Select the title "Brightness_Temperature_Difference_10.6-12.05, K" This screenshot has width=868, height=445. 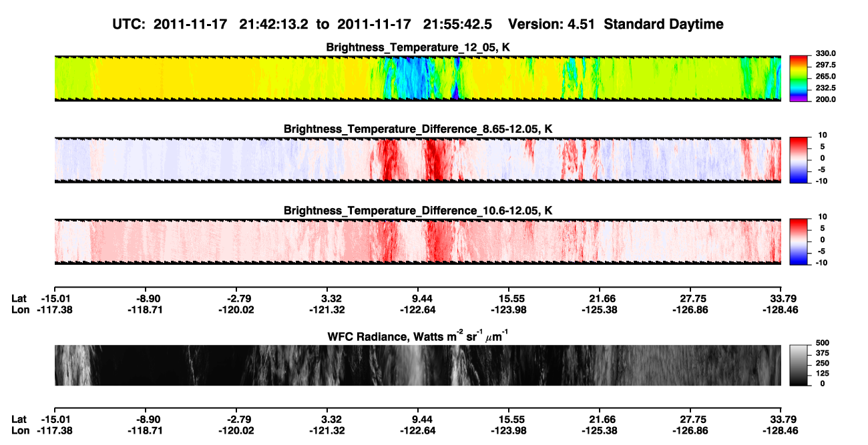418,211
